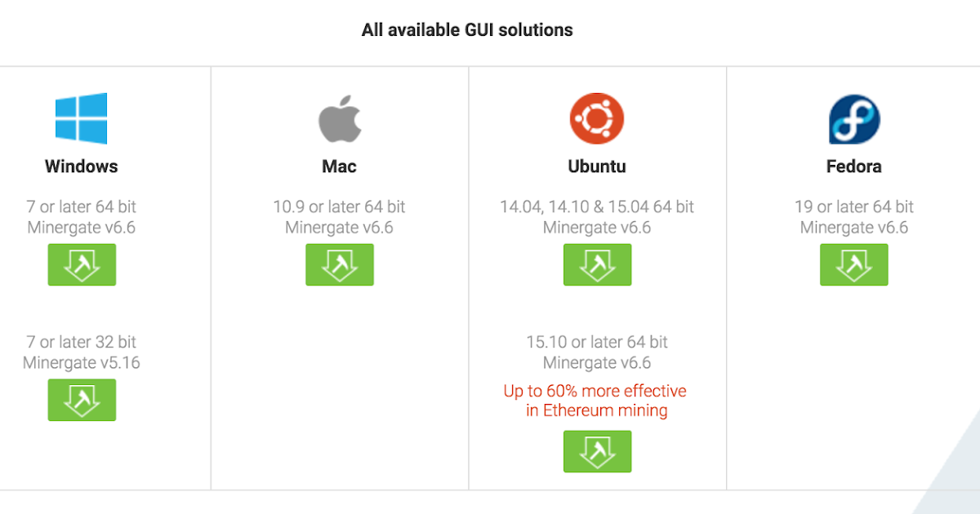The image size is (980, 514).
Task: Download Minergate for Mac 10.9 or later
Action: [x=340, y=264]
